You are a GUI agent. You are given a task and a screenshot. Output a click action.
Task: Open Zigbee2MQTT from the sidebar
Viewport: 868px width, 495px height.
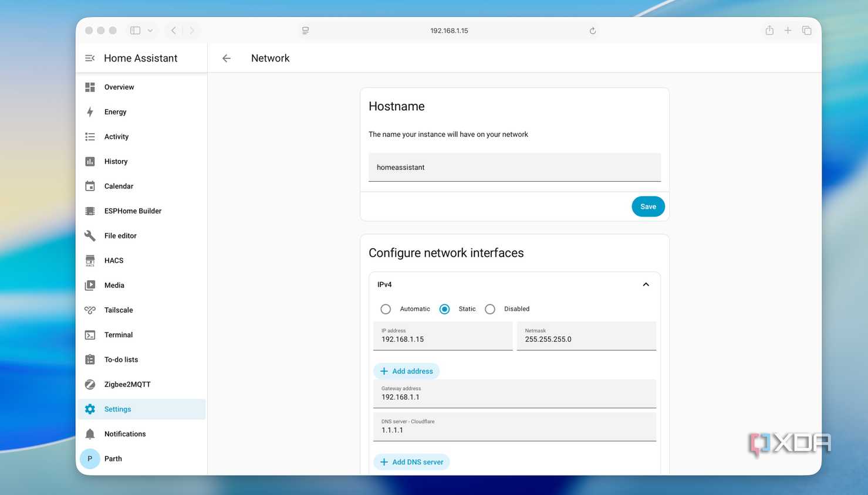click(x=141, y=384)
